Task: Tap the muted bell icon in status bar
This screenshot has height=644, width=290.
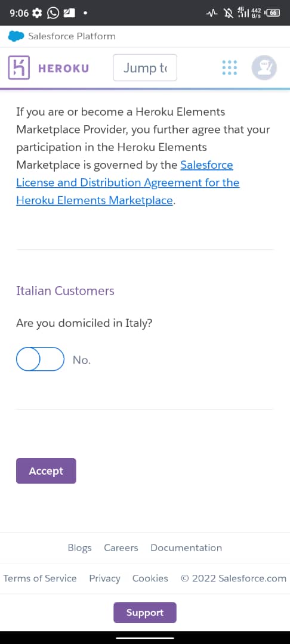Action: pos(228,13)
